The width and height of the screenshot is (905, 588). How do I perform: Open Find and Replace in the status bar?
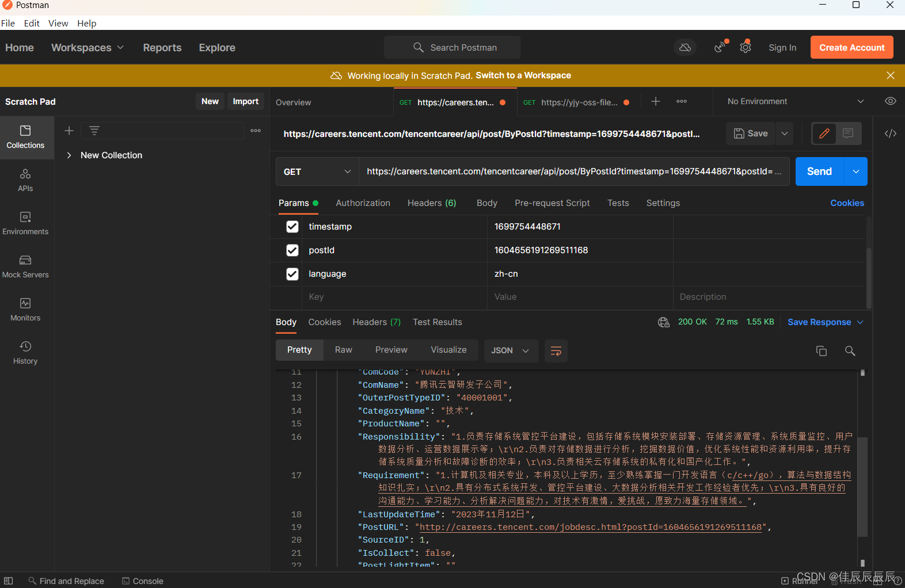point(66,581)
